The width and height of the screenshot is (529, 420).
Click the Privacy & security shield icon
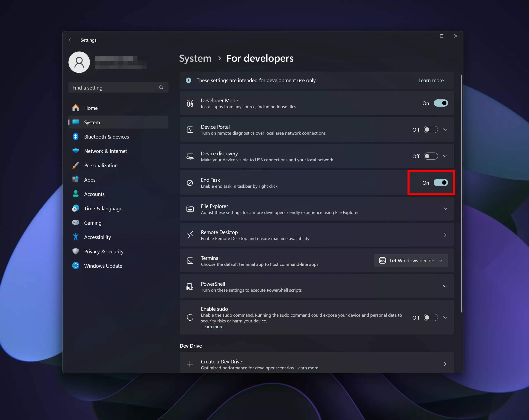click(x=76, y=251)
